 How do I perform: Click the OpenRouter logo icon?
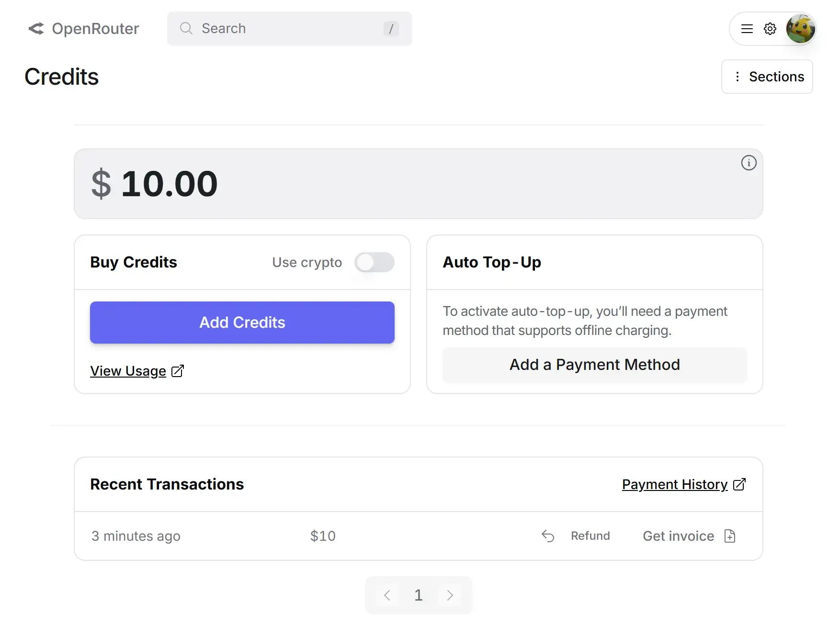(36, 29)
